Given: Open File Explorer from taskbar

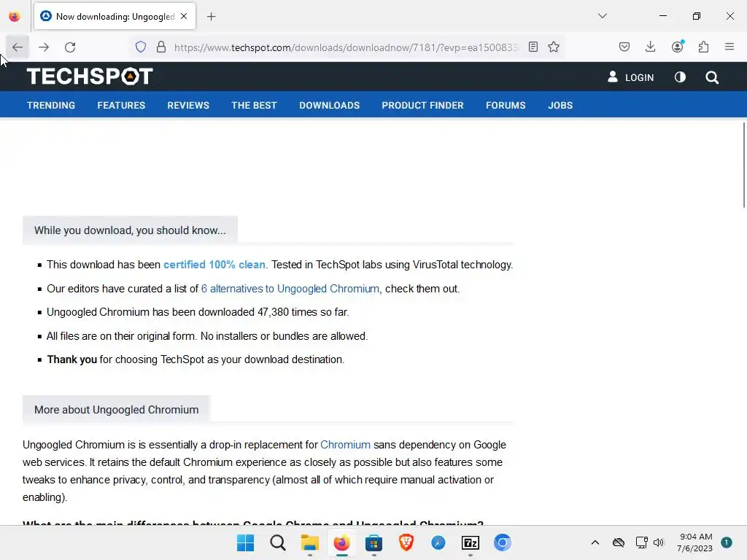Looking at the screenshot, I should pos(309,542).
